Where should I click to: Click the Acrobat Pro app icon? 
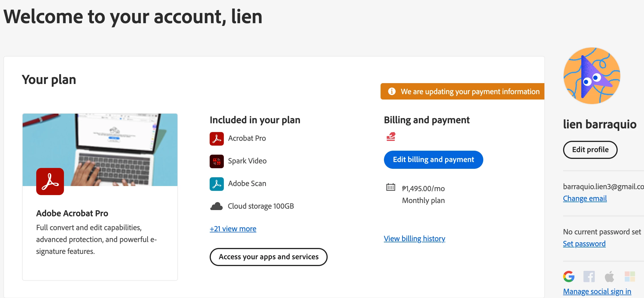tap(216, 139)
